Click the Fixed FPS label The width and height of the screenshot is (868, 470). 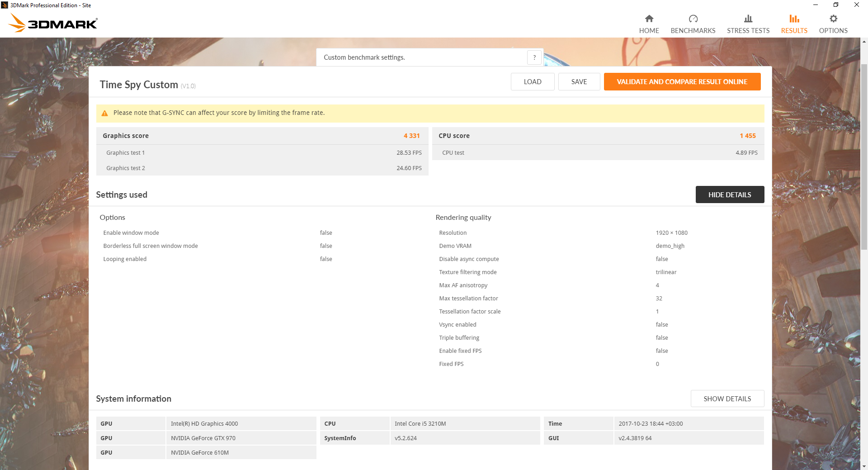[x=451, y=364]
